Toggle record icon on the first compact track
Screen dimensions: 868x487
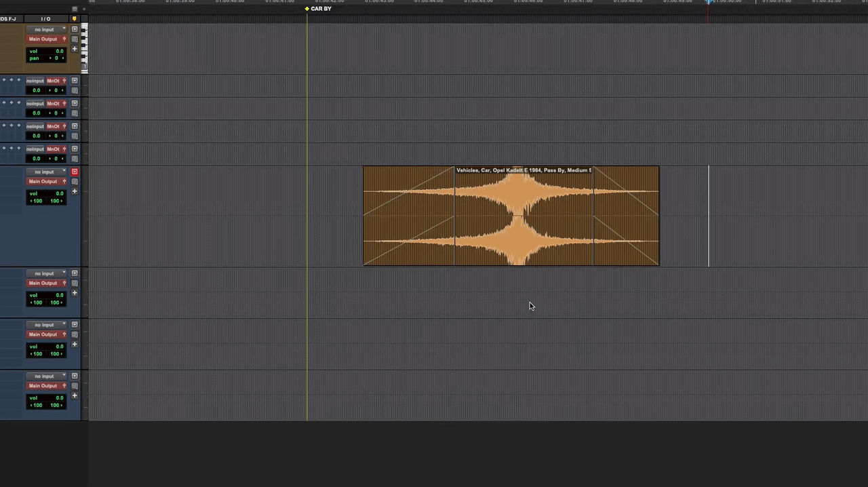tap(75, 81)
